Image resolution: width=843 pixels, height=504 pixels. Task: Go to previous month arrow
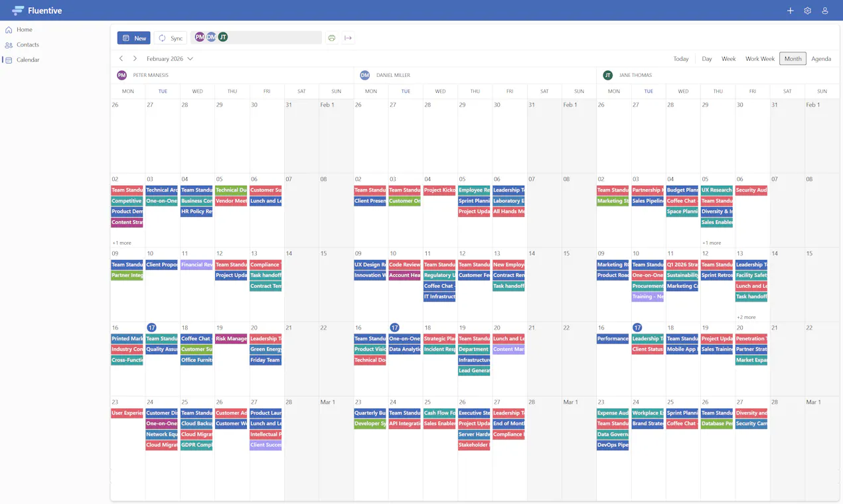tap(121, 59)
